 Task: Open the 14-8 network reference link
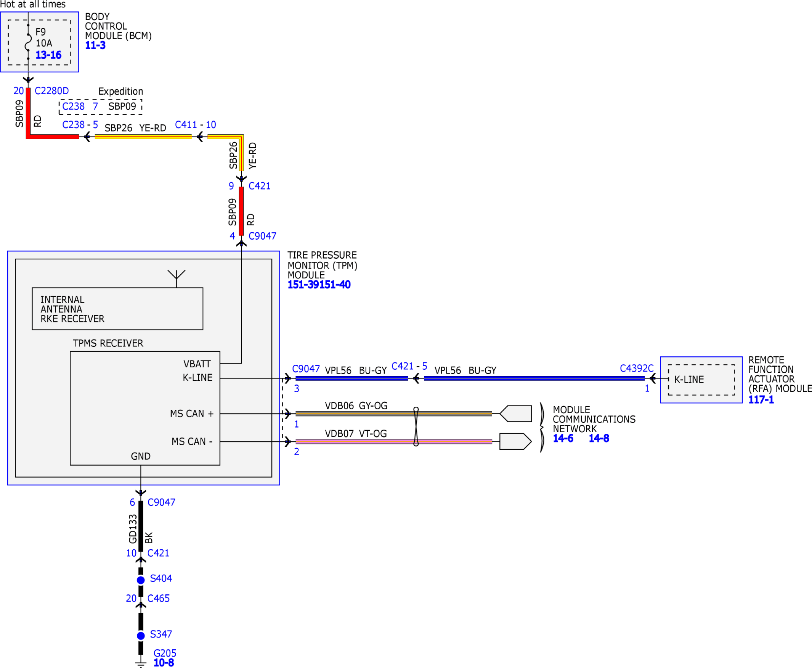point(599,438)
